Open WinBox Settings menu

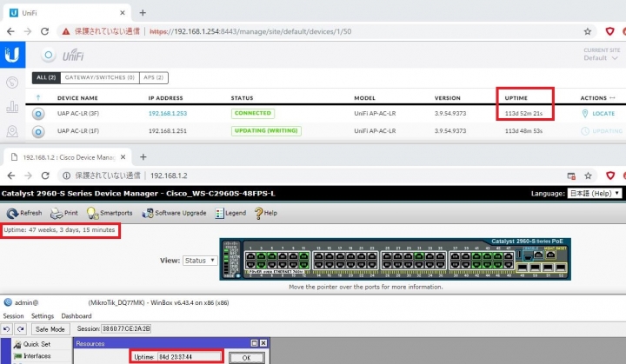coord(43,316)
